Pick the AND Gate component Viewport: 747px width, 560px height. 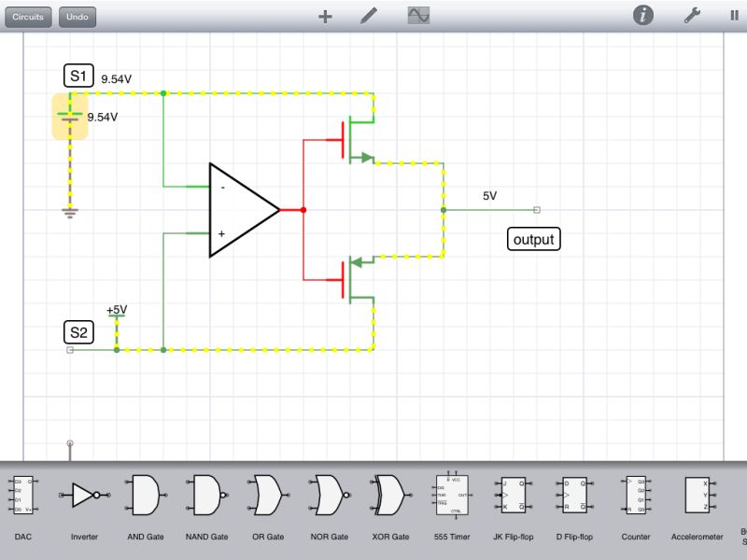pos(146,497)
